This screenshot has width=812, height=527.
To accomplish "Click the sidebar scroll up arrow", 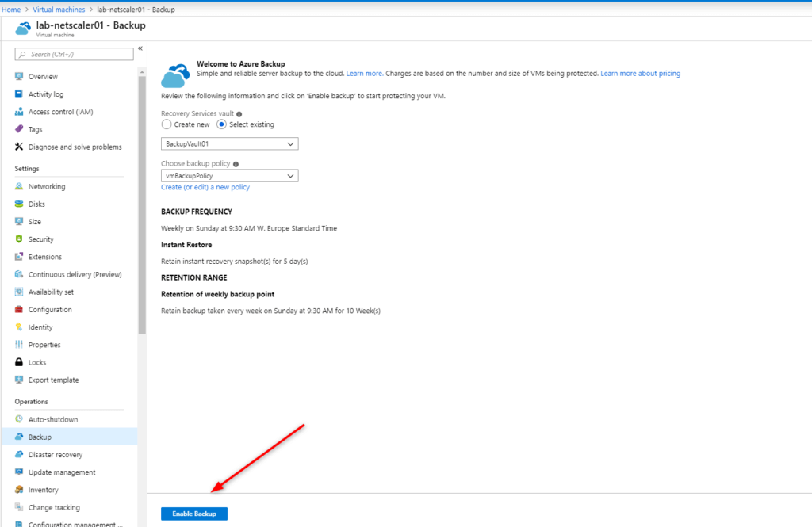I will click(x=142, y=71).
